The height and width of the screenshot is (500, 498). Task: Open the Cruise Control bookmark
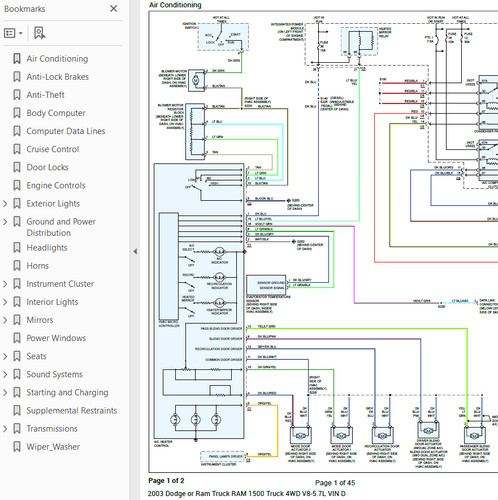click(53, 149)
